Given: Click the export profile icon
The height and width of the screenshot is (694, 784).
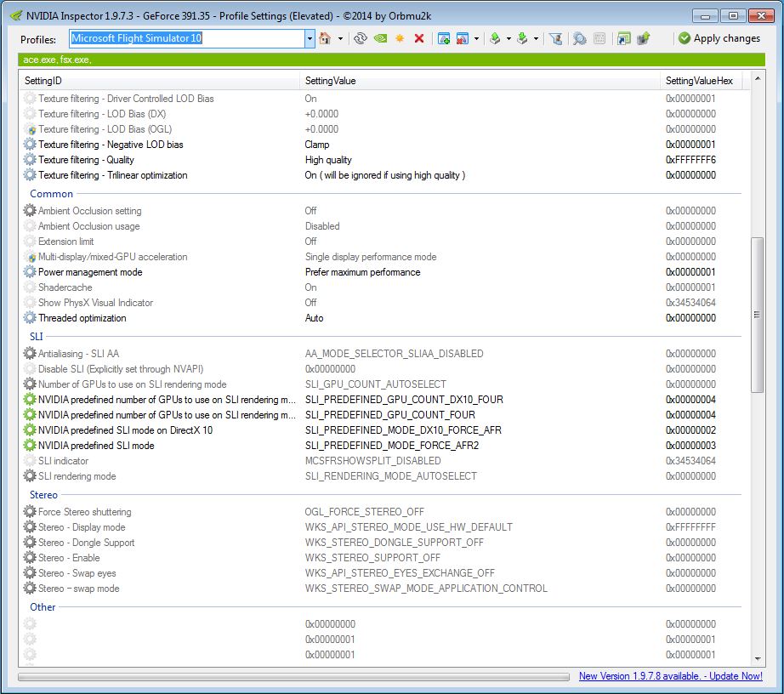Looking at the screenshot, I should coord(495,38).
